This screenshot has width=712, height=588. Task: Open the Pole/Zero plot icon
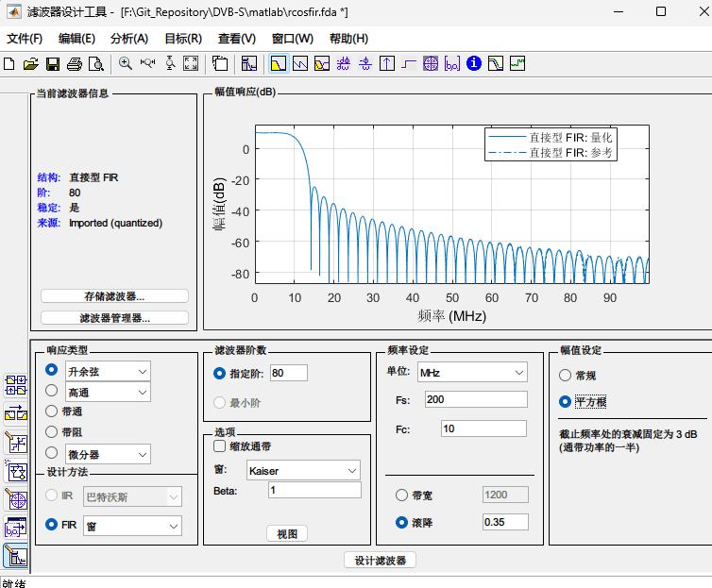click(431, 63)
